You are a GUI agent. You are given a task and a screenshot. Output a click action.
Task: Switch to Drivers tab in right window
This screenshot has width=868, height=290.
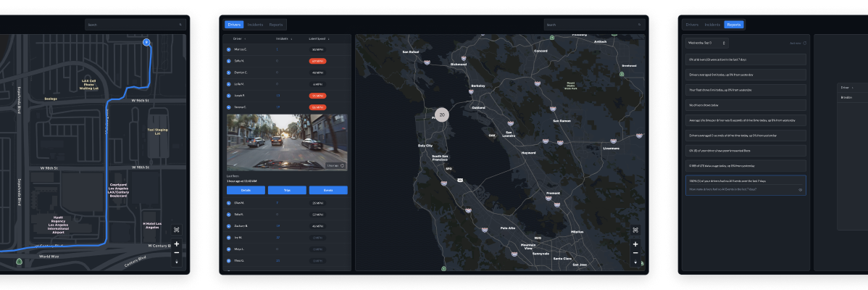pos(692,25)
